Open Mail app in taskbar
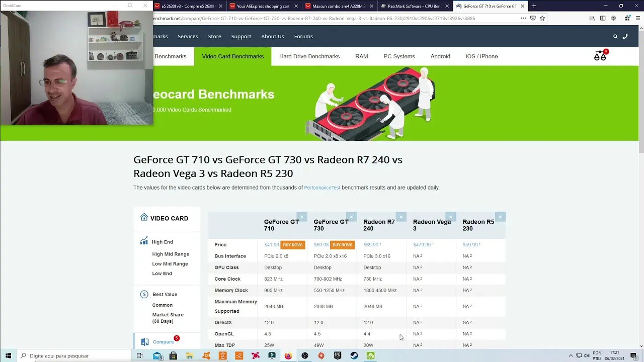This screenshot has height=362, width=644. pyautogui.click(x=157, y=355)
